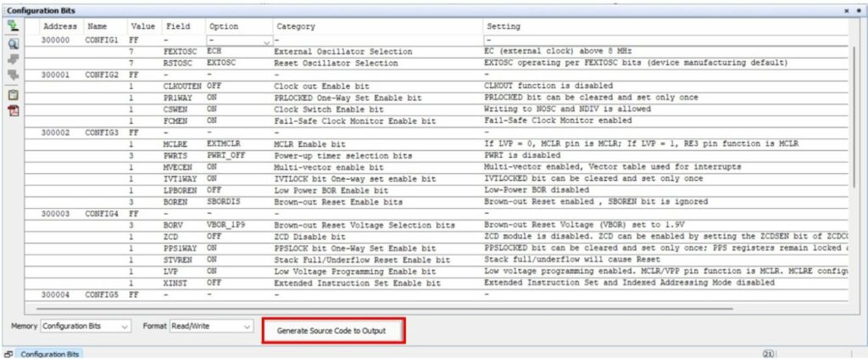
Task: Click the Read Configuration Bits icon at top of sidebar
Action: [13, 26]
